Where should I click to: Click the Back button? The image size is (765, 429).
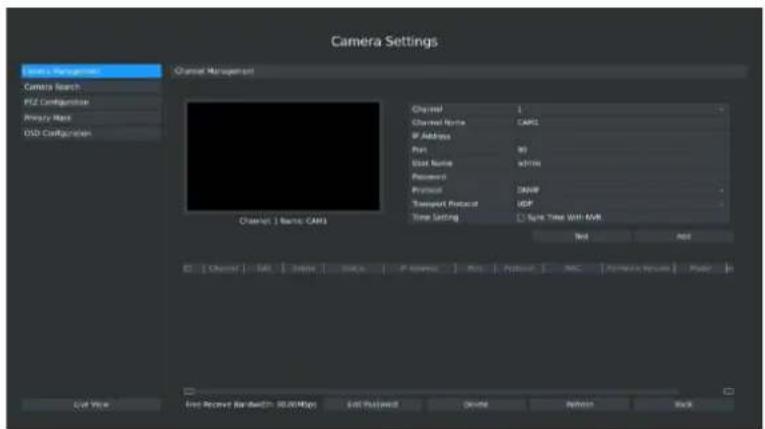pyautogui.click(x=683, y=405)
